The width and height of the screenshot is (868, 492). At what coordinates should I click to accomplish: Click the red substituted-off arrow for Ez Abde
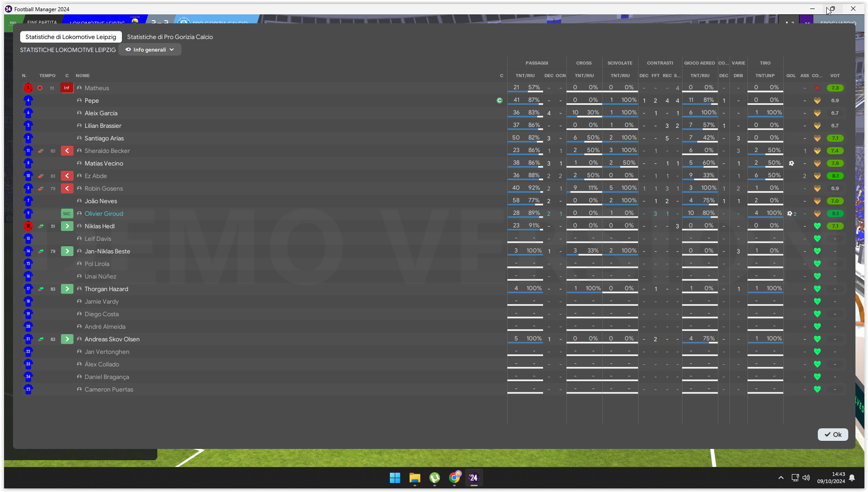pyautogui.click(x=67, y=176)
